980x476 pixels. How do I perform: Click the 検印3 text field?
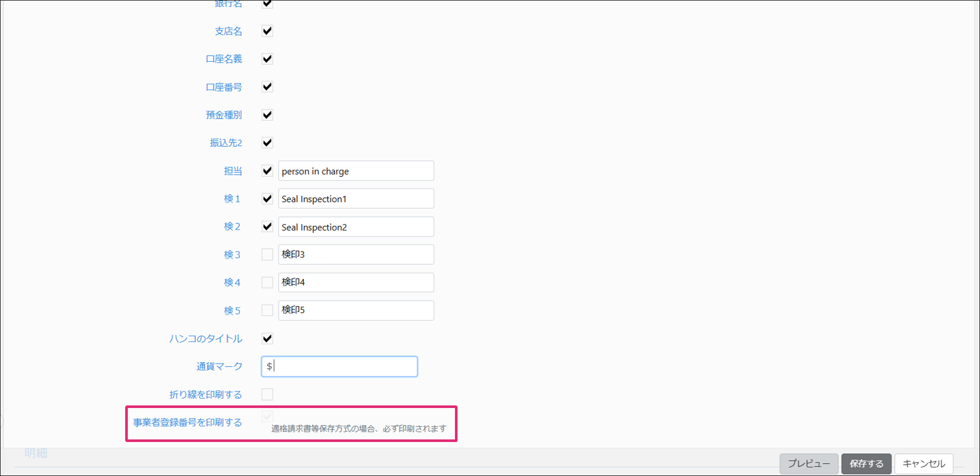click(356, 254)
